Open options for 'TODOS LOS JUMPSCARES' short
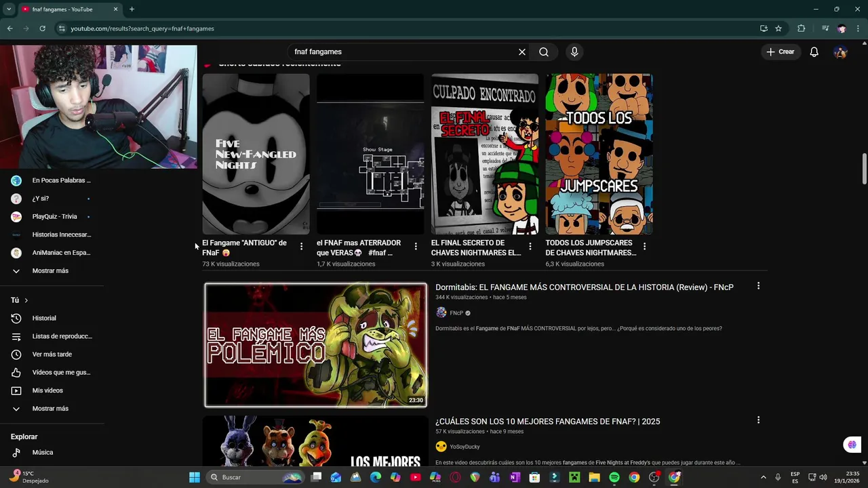This screenshot has width=868, height=488. click(644, 247)
